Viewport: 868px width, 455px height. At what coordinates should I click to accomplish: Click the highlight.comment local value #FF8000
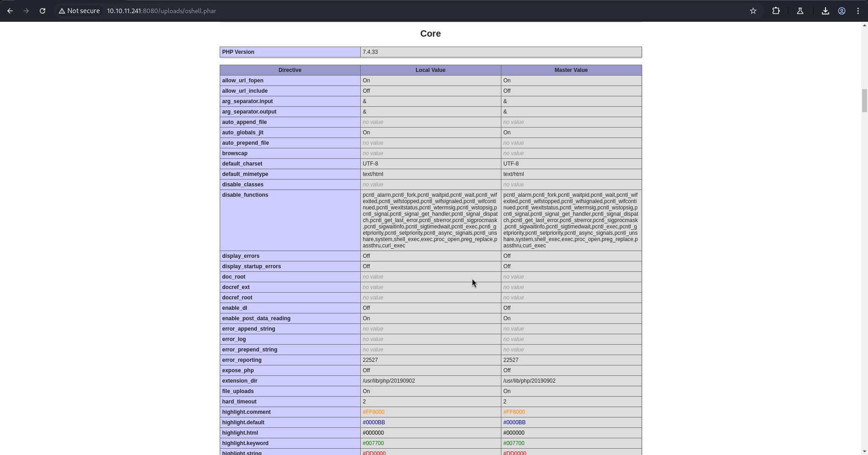pos(373,412)
